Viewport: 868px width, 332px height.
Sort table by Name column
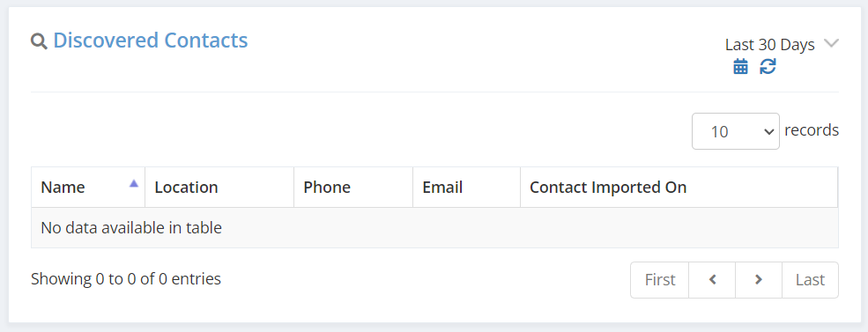point(88,188)
